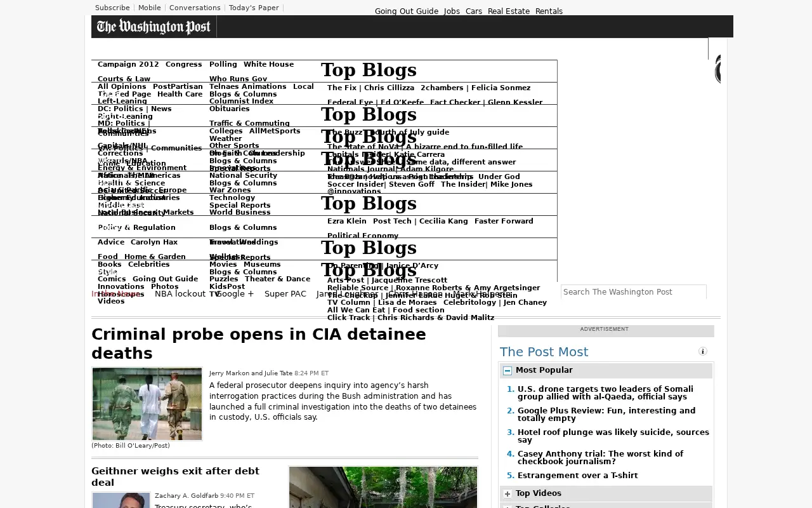This screenshot has width=812, height=508.
Task: Navigate to Real Estate
Action: tap(509, 11)
